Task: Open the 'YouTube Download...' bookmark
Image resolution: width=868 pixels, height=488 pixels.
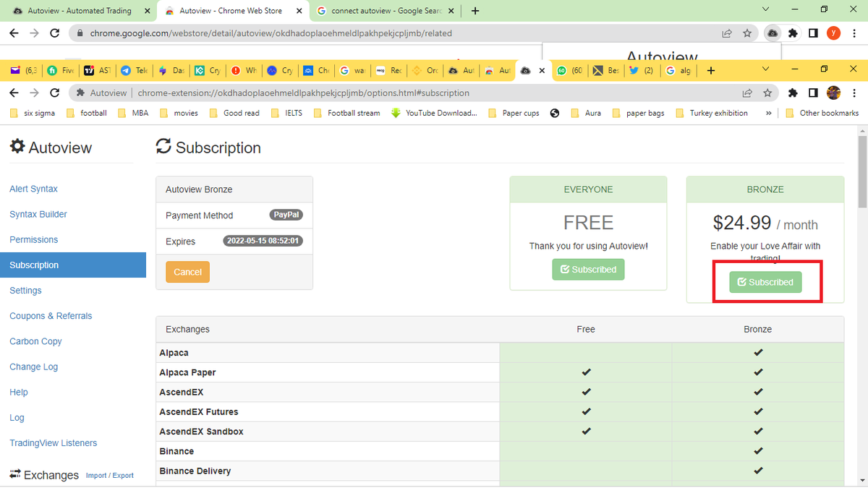Action: [434, 113]
